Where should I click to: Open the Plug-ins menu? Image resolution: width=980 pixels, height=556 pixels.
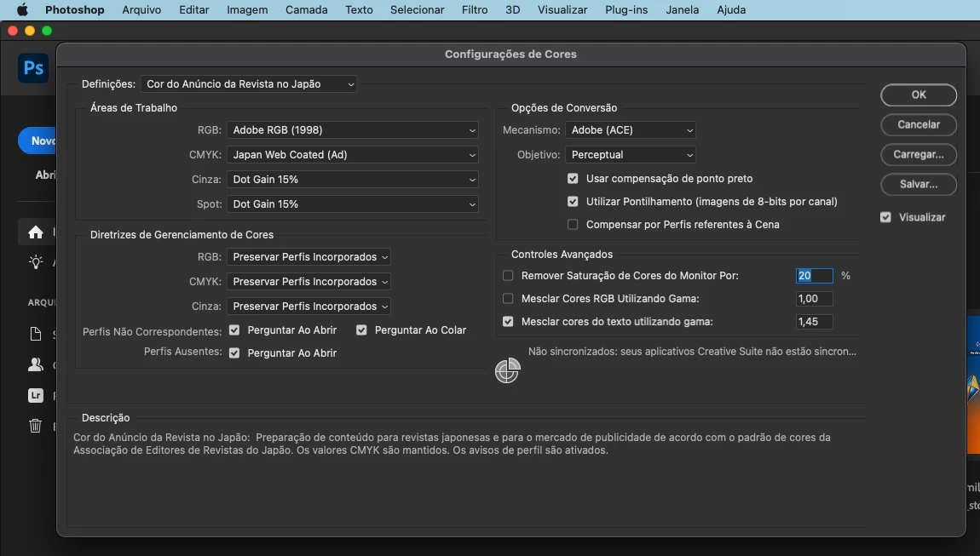click(626, 10)
